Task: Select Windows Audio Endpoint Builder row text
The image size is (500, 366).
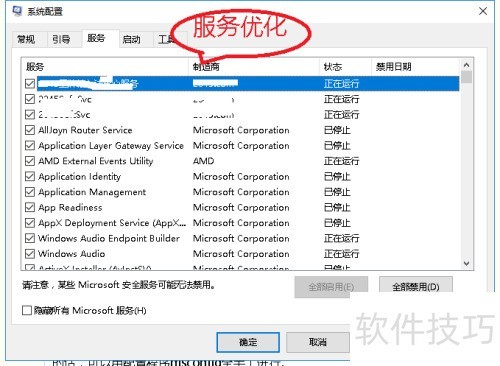Action: (x=109, y=238)
